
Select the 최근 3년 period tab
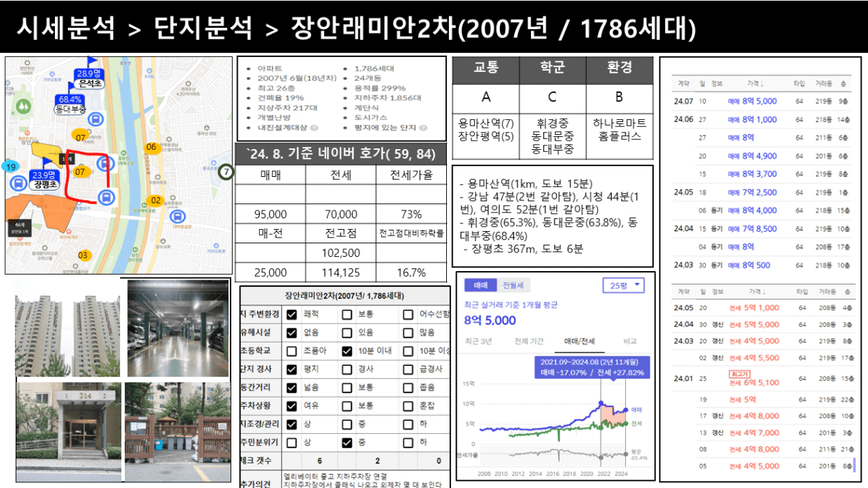[x=478, y=341]
